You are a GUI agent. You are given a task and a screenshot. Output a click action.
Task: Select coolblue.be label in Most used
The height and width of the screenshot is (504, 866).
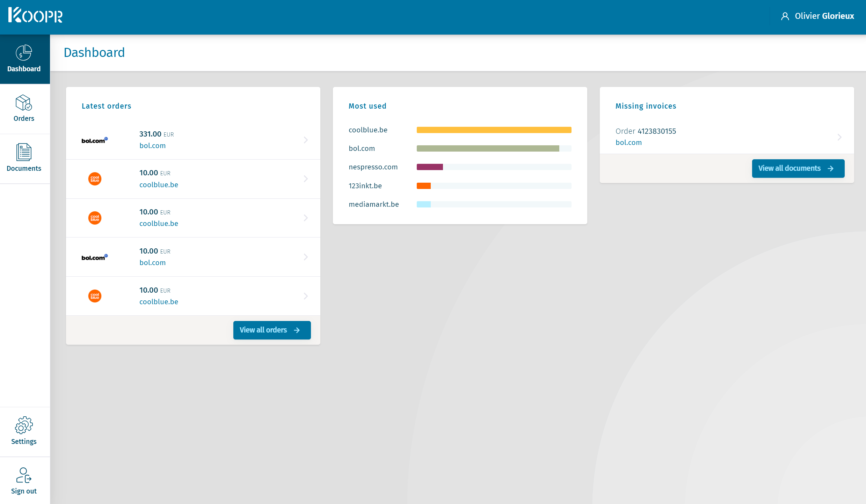click(x=368, y=130)
